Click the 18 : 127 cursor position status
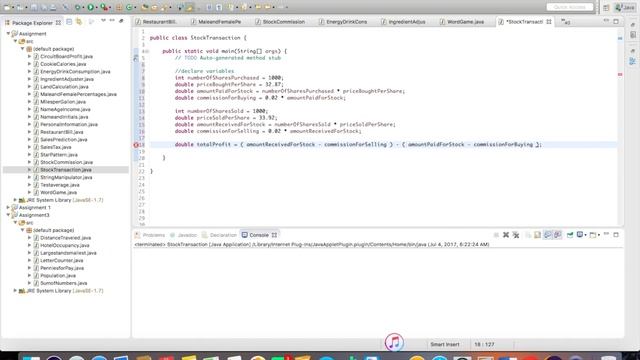Viewport: 640px width, 360px height. tap(484, 344)
